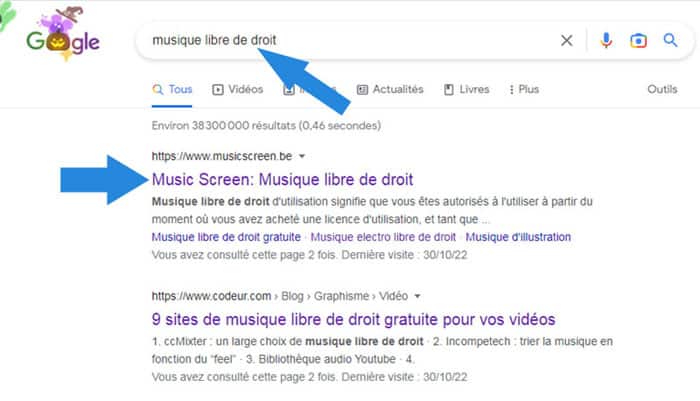Image resolution: width=700 pixels, height=401 pixels.
Task: Expand the dropdown arrow next to codeur.com breadcrumb
Action: [417, 297]
